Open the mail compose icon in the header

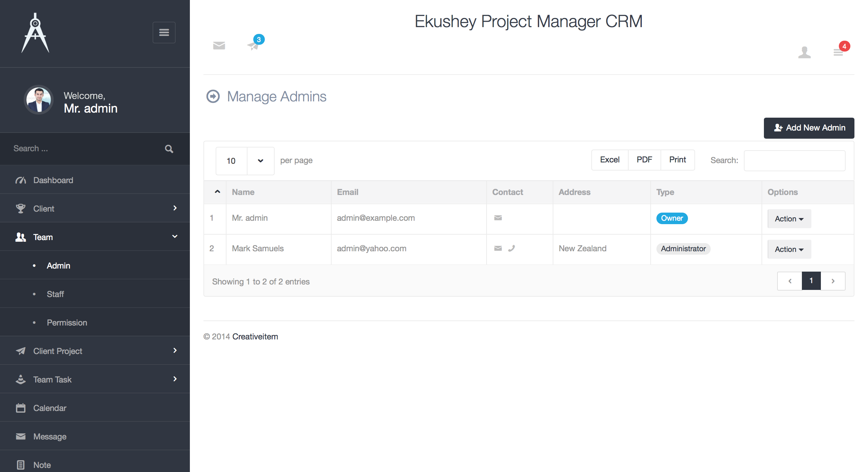point(219,46)
